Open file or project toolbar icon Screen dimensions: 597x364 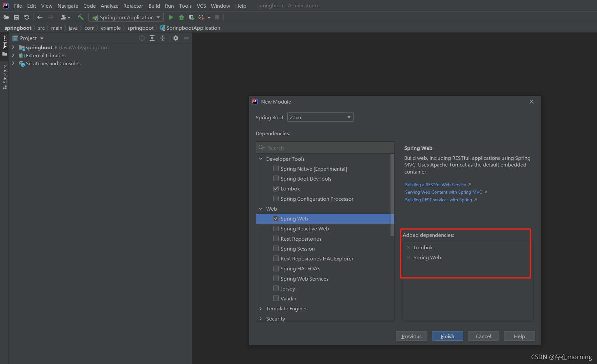coord(6,17)
